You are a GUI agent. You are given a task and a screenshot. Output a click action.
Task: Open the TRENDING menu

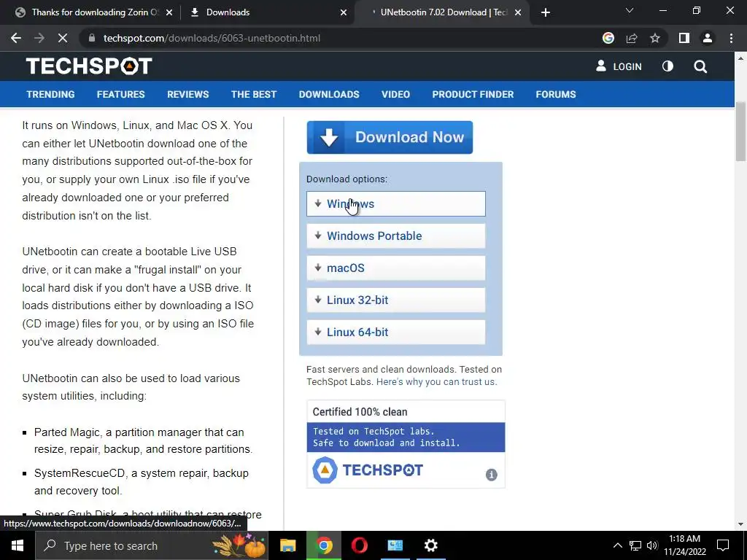tap(50, 94)
